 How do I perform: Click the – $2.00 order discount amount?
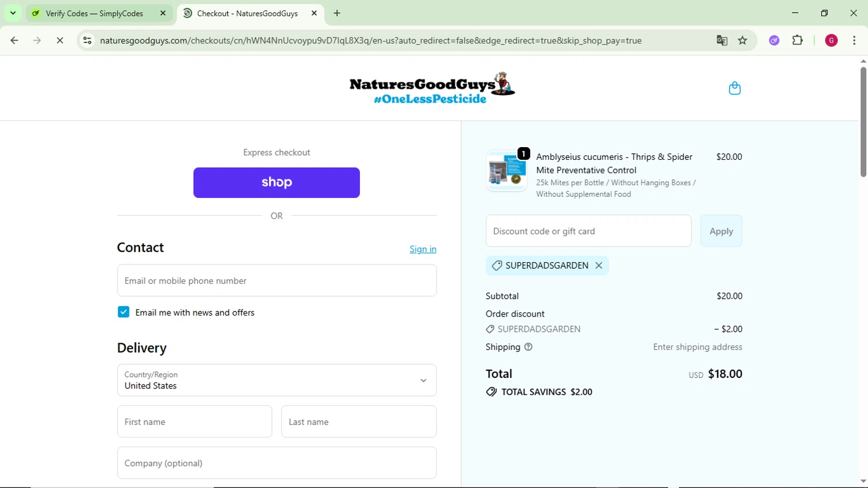click(728, 329)
